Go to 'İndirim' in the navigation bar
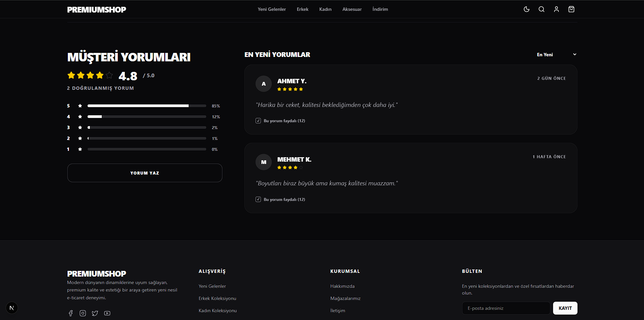Image resolution: width=644 pixels, height=320 pixels. [x=380, y=9]
